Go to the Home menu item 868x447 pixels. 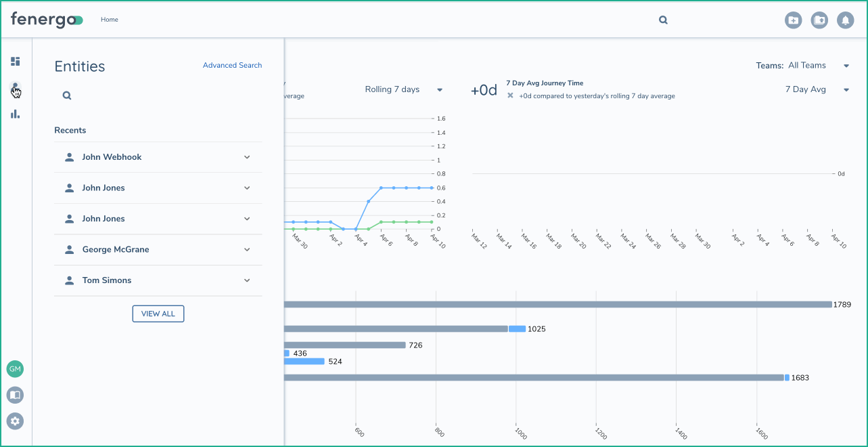pyautogui.click(x=110, y=20)
